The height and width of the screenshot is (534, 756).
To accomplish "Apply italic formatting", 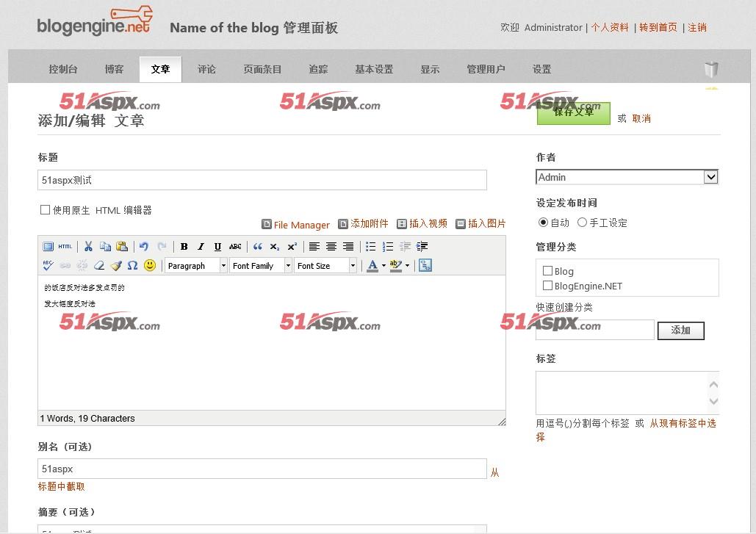I will click(201, 247).
